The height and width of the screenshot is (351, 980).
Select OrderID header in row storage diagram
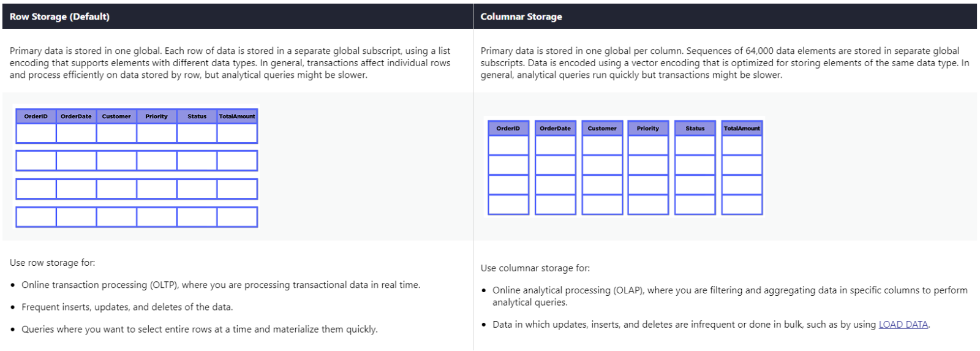pyautogui.click(x=36, y=116)
